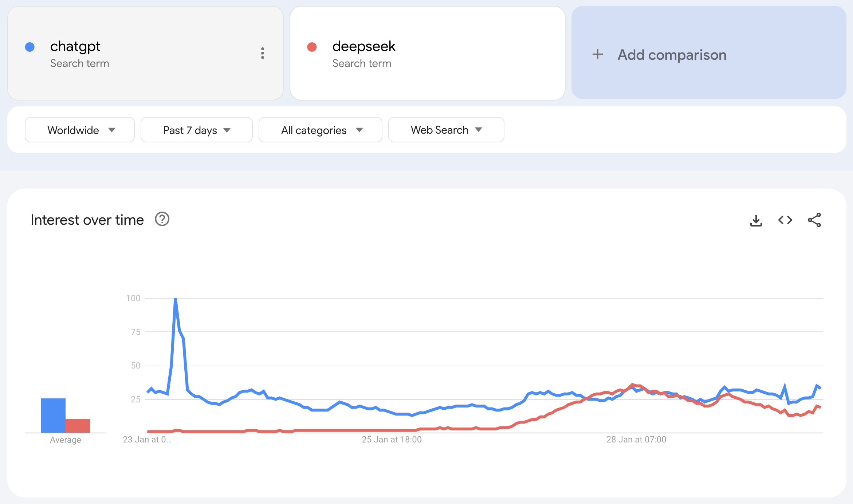Click the chatgpt spike peak at 100
The width and height of the screenshot is (853, 504).
176,299
